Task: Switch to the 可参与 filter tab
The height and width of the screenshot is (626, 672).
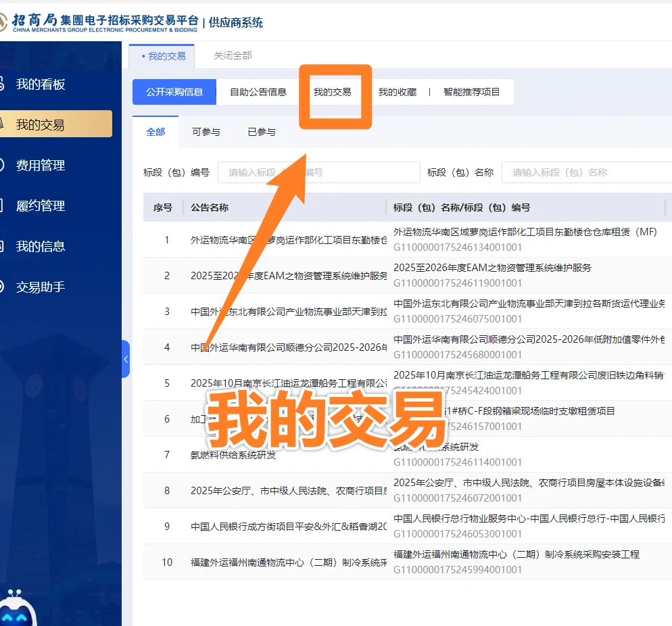Action: pos(208,132)
